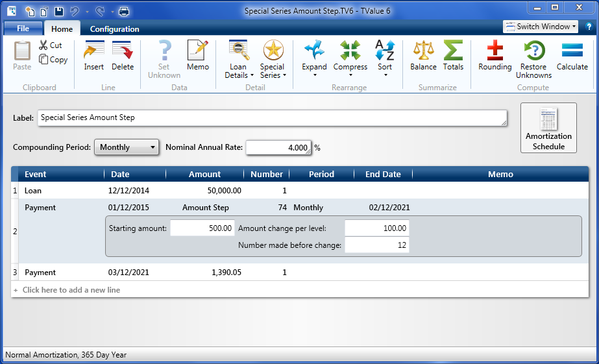Click Restore Unknowns

533,60
